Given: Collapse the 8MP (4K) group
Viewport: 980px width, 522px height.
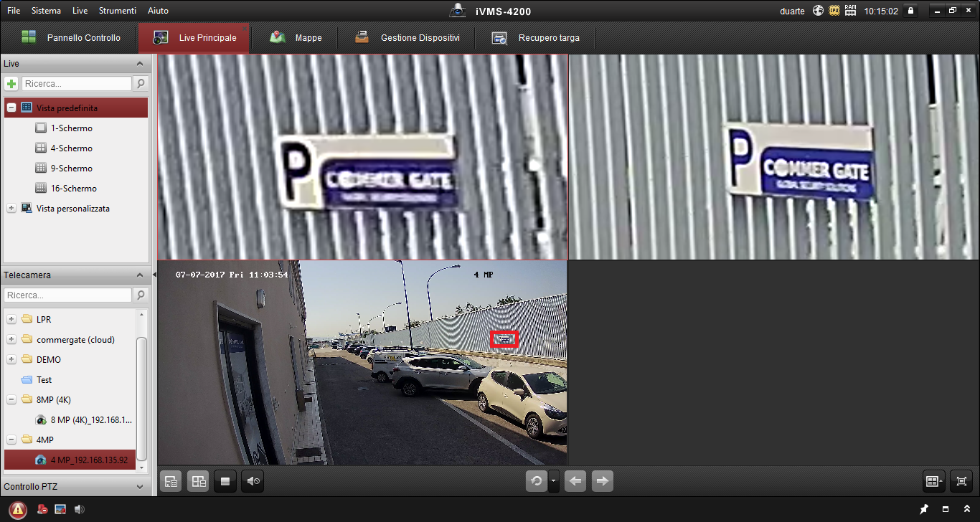Looking at the screenshot, I should point(11,399).
